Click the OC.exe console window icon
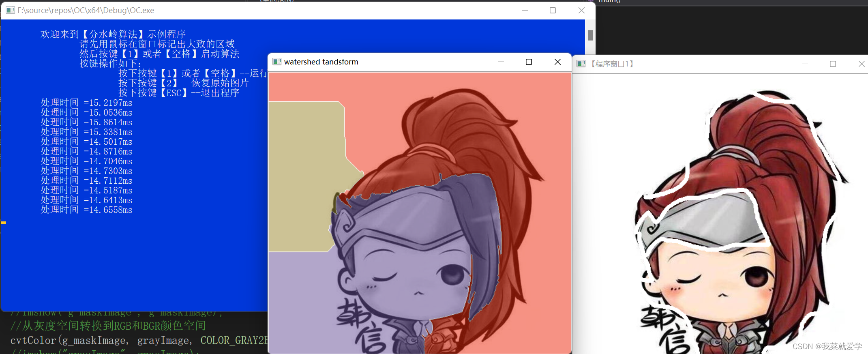 pos(10,10)
